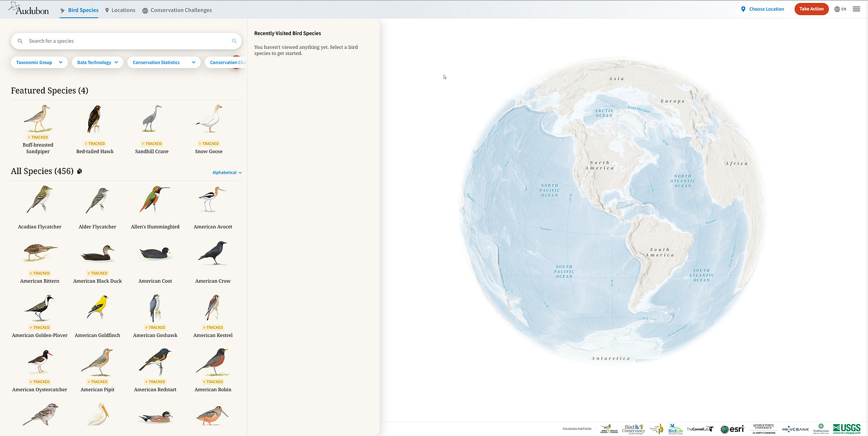Open TheCornellLab partner logo

pos(700,429)
